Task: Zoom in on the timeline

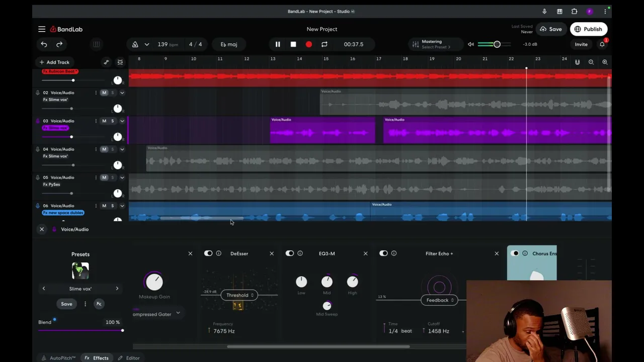Action: tap(605, 62)
